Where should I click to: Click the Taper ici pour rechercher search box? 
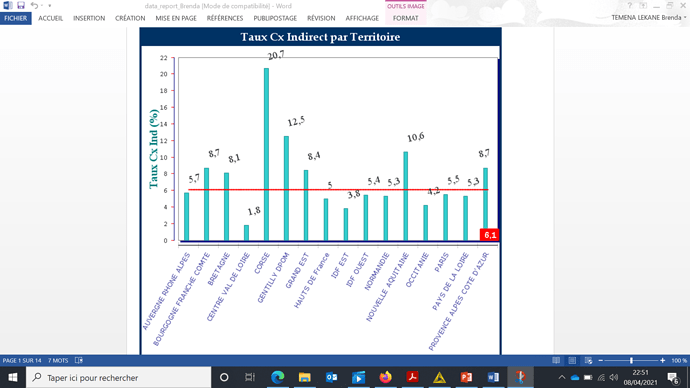tap(119, 377)
